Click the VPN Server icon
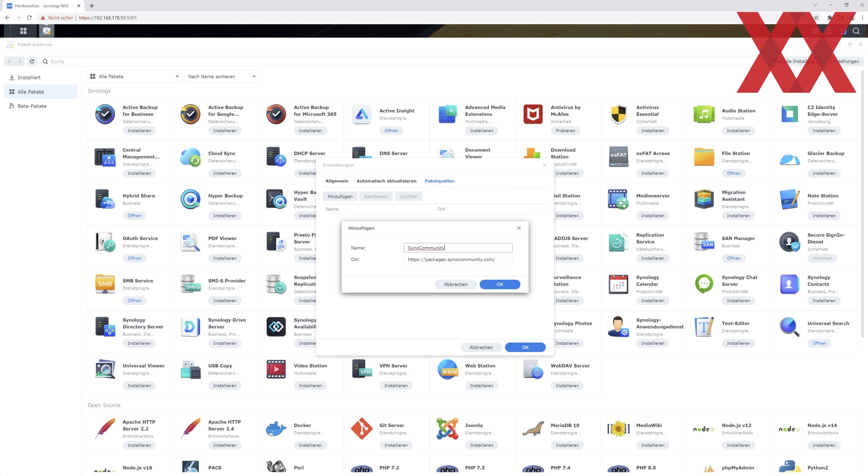Viewport: 868px width, 476px height. coord(362,370)
